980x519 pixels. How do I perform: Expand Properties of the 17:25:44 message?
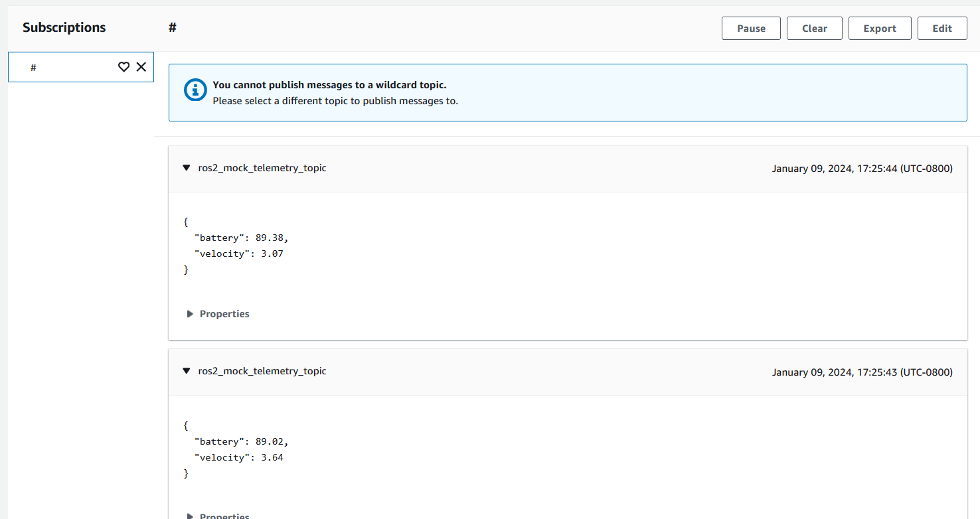coord(218,314)
